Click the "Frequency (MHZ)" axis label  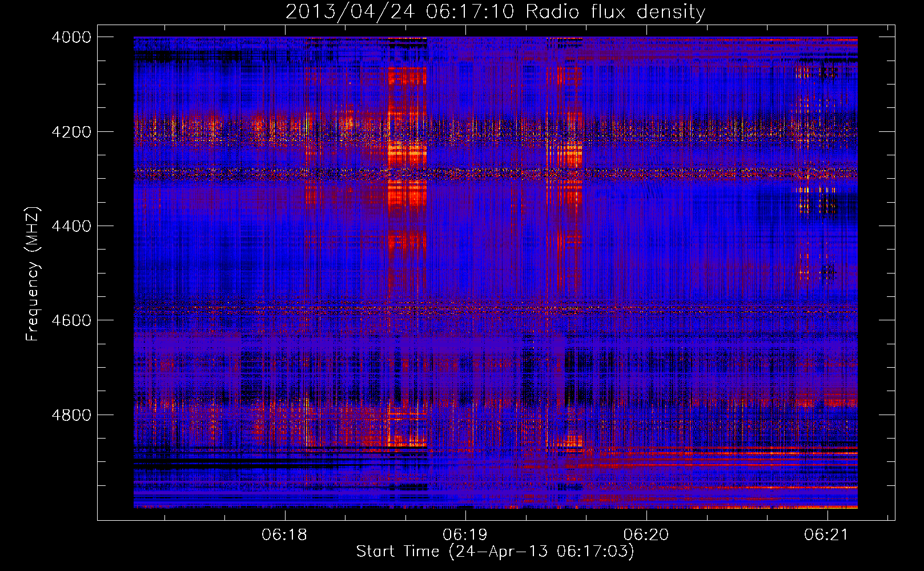(x=33, y=274)
